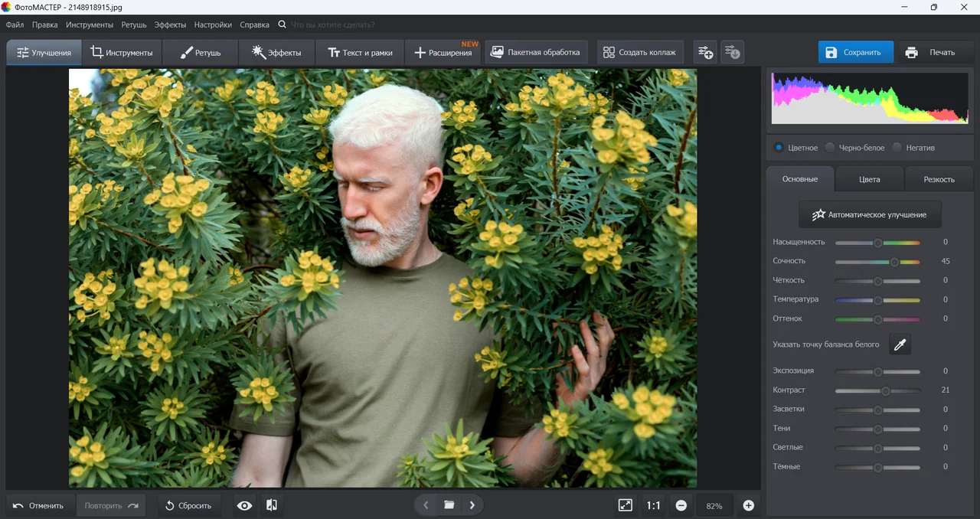
Task: Toggle the original view eye icon
Action: (x=244, y=505)
